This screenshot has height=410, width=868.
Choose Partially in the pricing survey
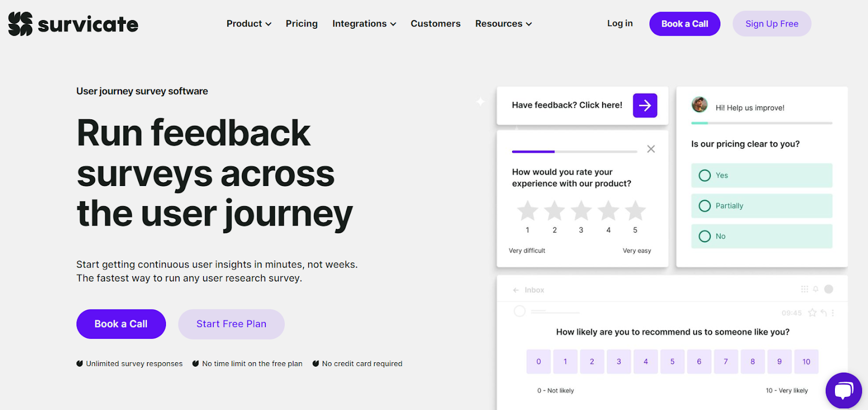pyautogui.click(x=761, y=206)
